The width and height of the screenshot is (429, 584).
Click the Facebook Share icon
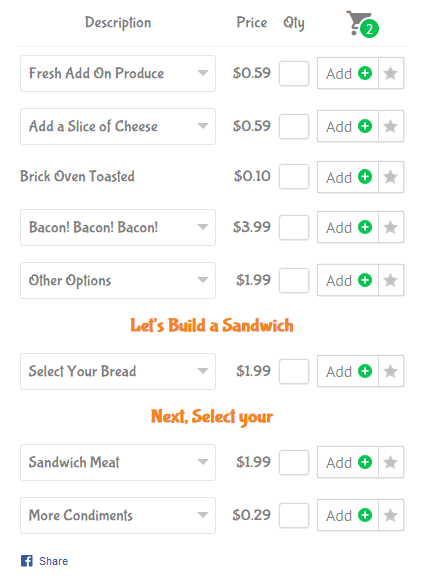(x=27, y=561)
